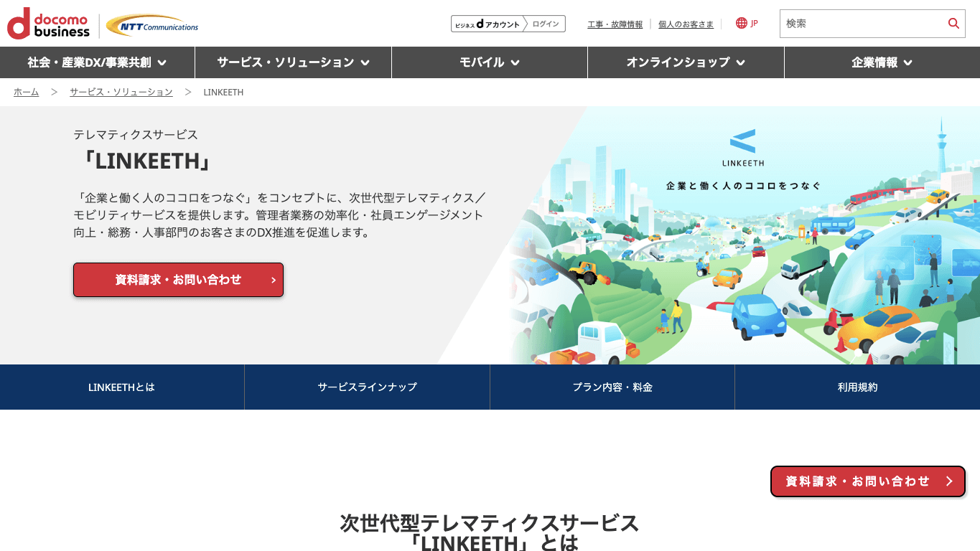980x551 pixels.
Task: Open the オンラインショップ dropdown
Action: point(686,62)
